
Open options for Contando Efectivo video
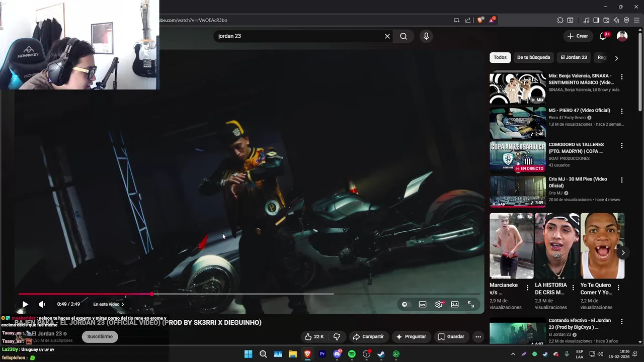click(x=622, y=321)
